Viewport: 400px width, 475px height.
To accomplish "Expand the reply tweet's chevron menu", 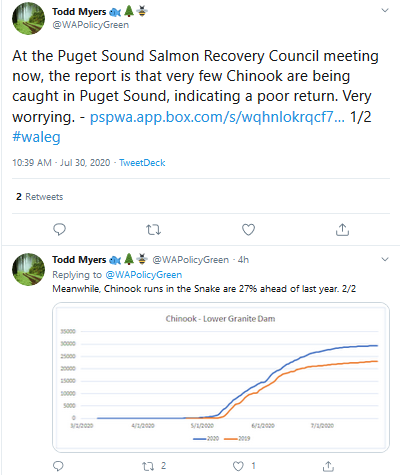I will pos(385,259).
